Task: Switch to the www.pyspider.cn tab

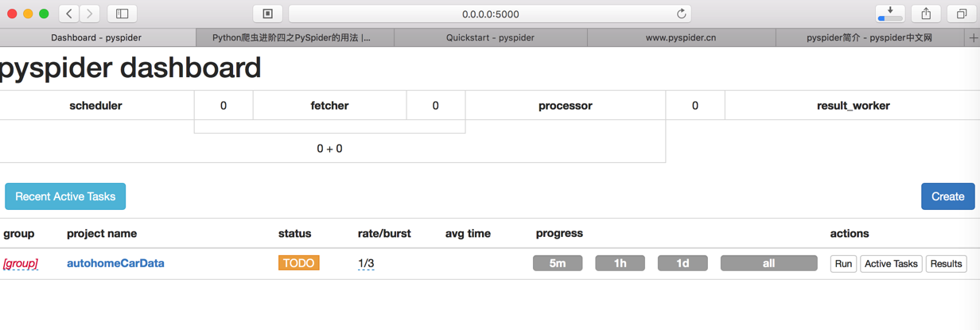Action: click(681, 37)
